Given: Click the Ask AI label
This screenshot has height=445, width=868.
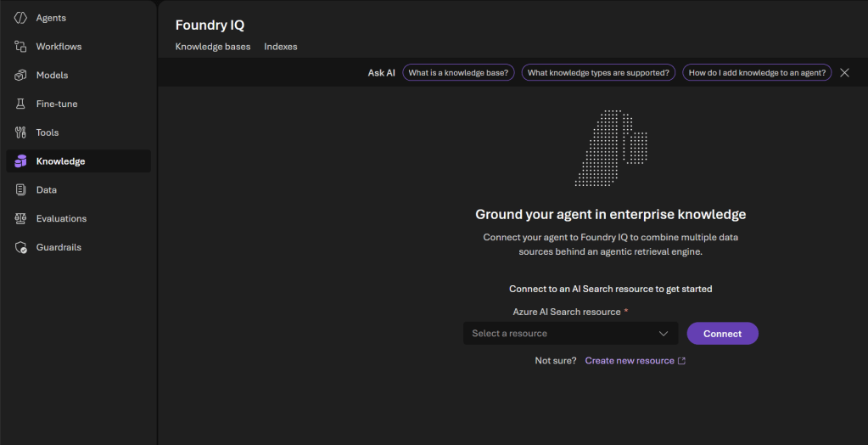Looking at the screenshot, I should [x=381, y=73].
